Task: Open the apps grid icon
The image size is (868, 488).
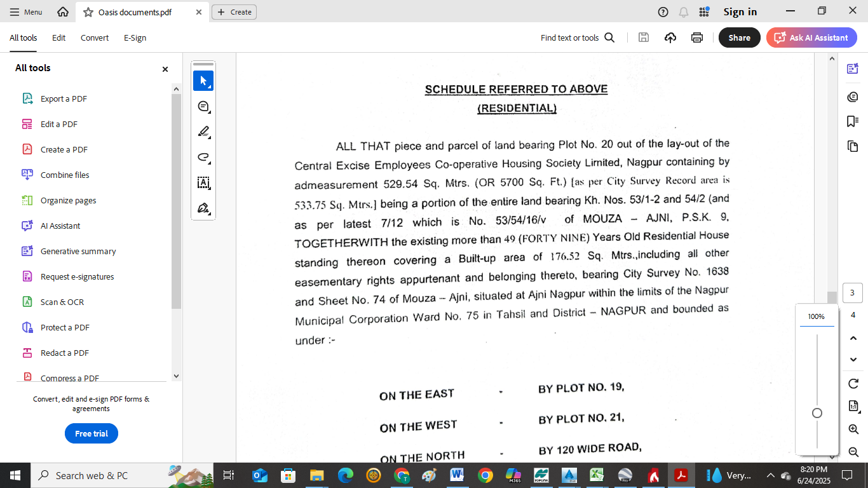Action: [x=704, y=12]
